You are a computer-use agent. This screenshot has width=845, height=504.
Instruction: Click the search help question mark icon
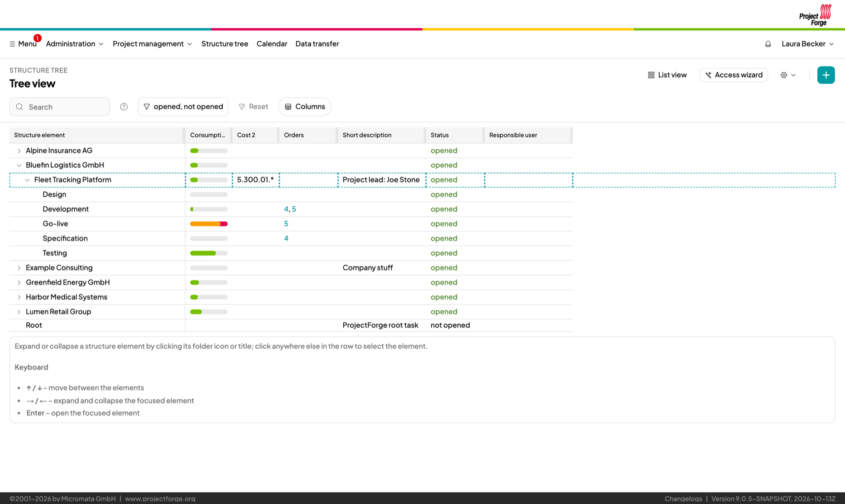pyautogui.click(x=124, y=107)
